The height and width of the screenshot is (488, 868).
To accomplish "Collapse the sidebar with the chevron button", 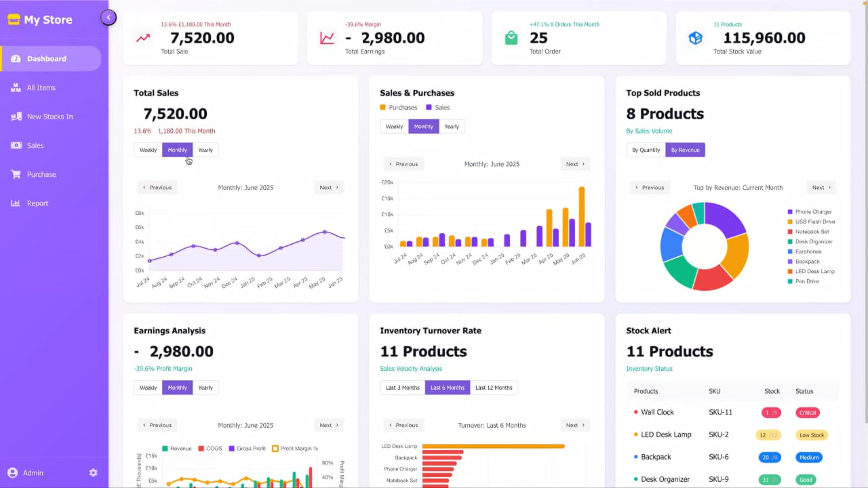I will (108, 18).
